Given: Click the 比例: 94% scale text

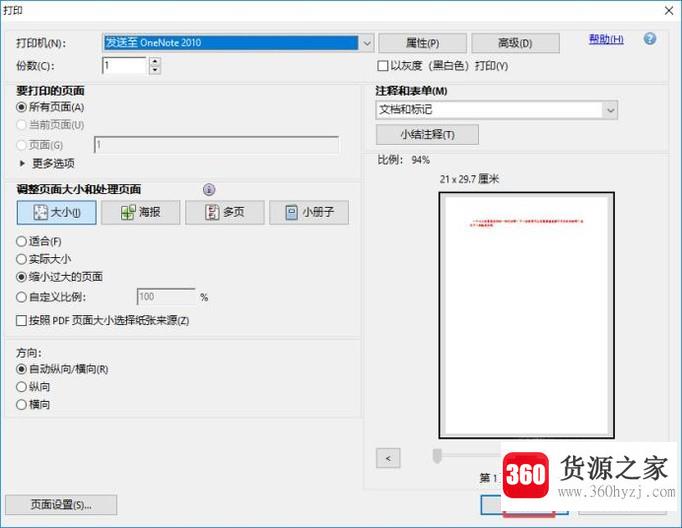Looking at the screenshot, I should tap(403, 160).
